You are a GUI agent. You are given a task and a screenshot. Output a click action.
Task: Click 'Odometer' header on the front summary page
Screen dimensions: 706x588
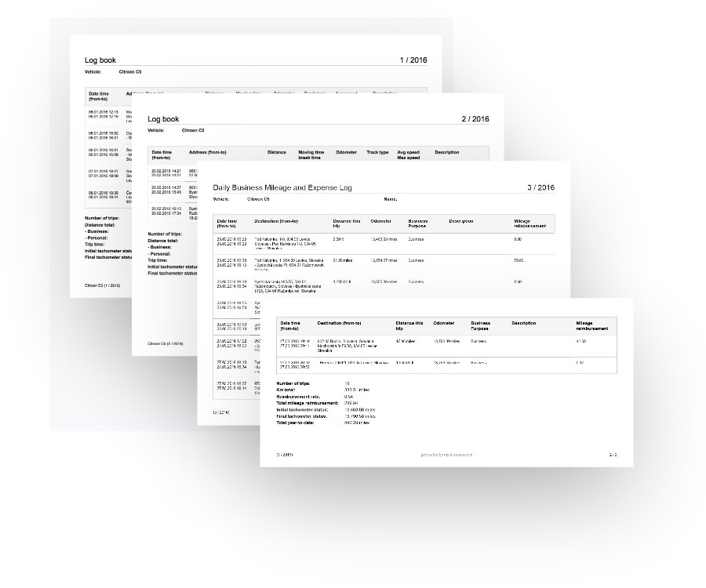[443, 324]
